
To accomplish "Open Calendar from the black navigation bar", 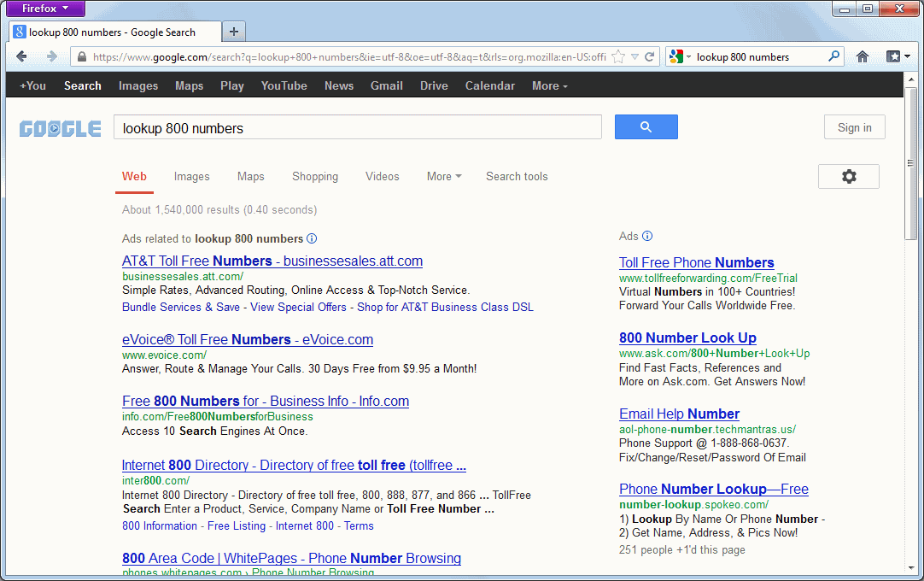I will tap(489, 85).
